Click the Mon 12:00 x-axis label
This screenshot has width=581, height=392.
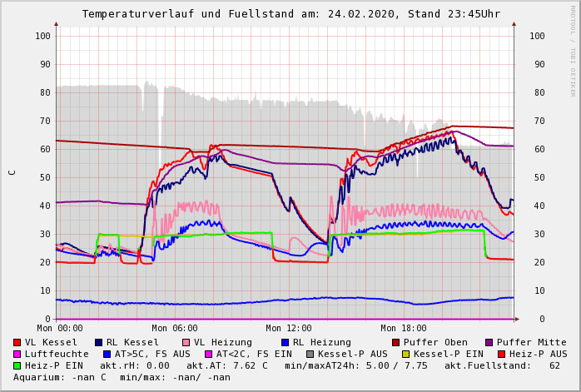(x=289, y=329)
